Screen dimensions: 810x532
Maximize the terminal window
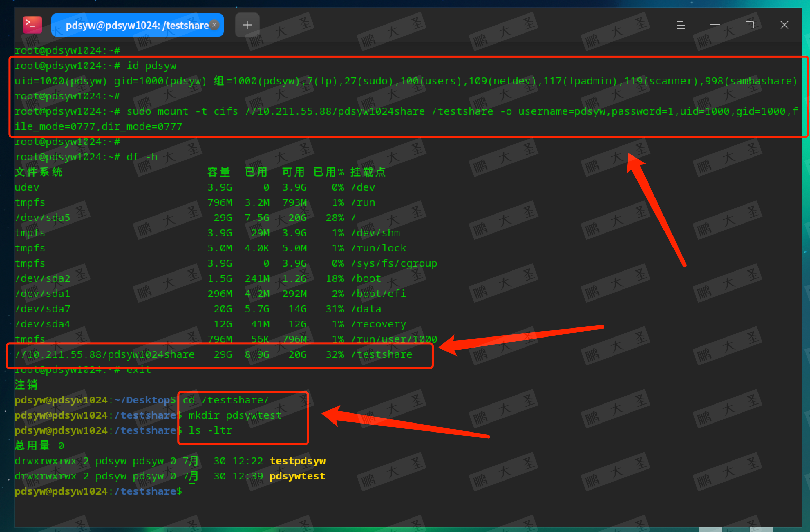coord(750,25)
